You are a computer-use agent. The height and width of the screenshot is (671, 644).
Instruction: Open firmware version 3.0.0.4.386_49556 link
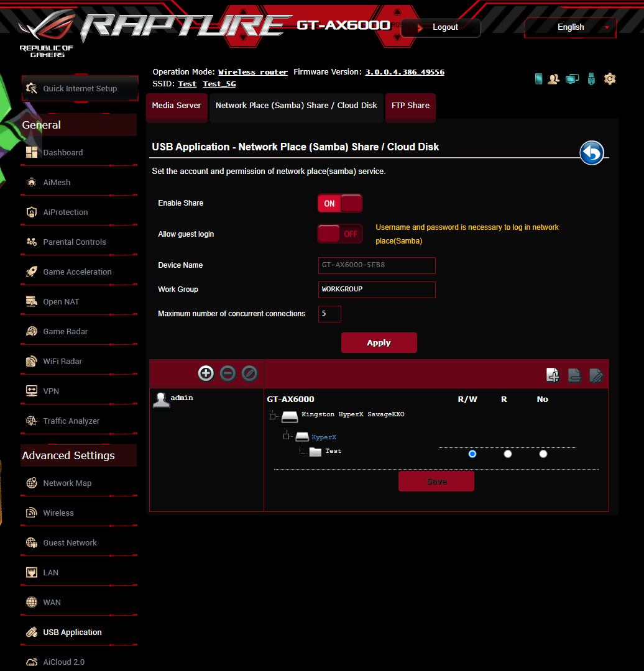[405, 72]
